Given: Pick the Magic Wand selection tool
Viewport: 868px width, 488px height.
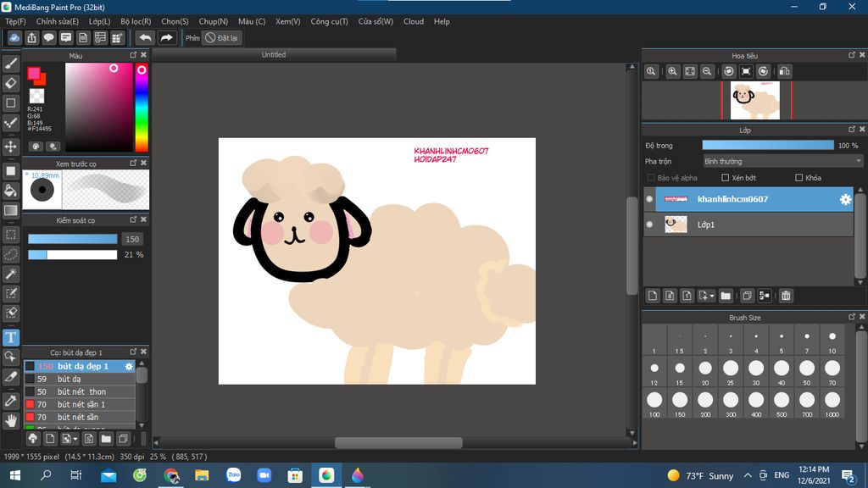Looking at the screenshot, I should 11,274.
